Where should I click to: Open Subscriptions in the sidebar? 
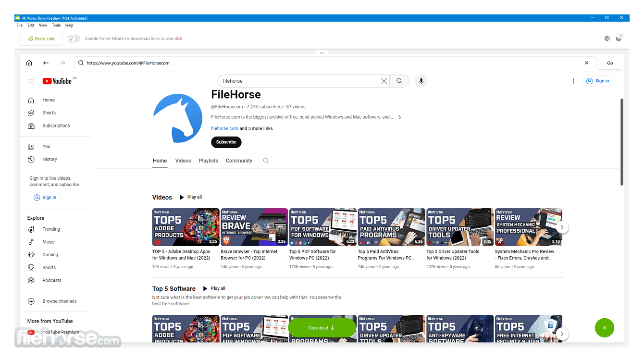pos(55,126)
